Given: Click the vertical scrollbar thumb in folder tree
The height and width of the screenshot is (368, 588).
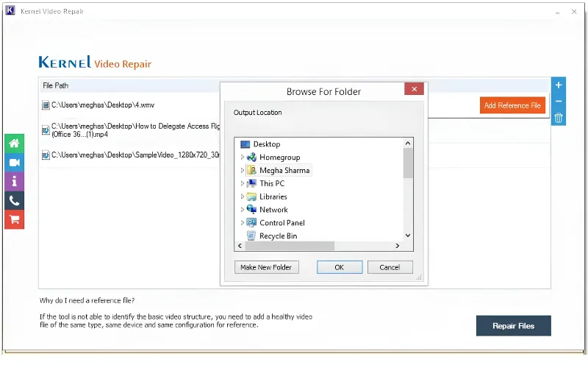Looking at the screenshot, I should pos(408,163).
